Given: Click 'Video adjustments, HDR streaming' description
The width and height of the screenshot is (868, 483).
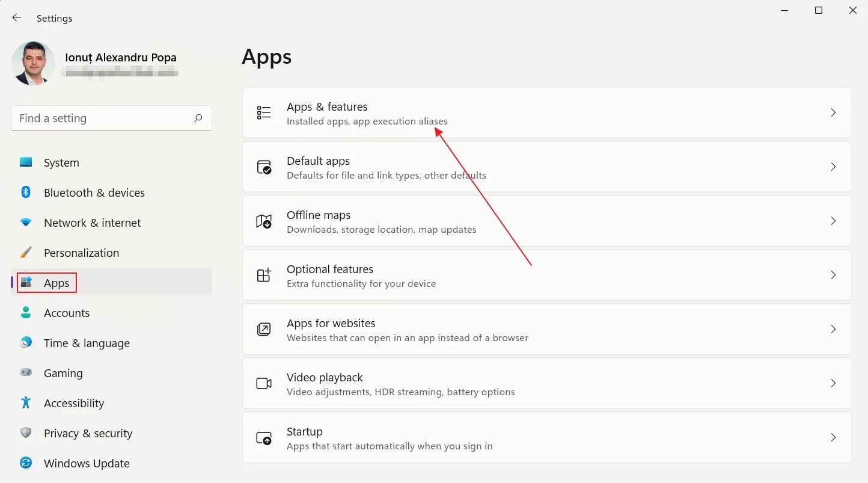Looking at the screenshot, I should pyautogui.click(x=401, y=392).
